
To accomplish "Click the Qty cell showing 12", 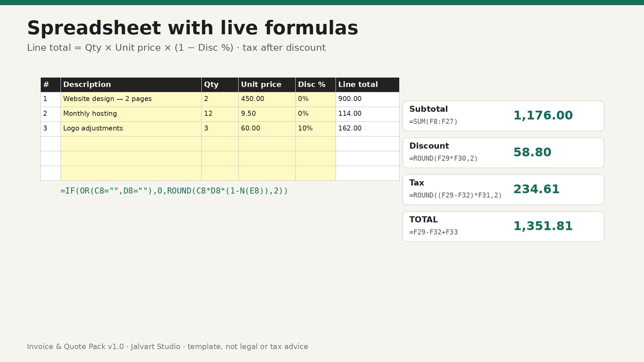I will tap(220, 114).
